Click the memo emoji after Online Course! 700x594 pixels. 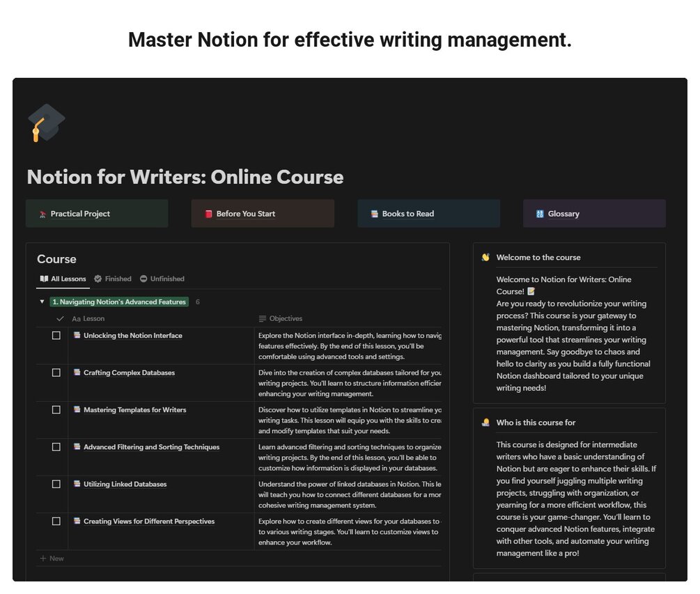click(531, 291)
